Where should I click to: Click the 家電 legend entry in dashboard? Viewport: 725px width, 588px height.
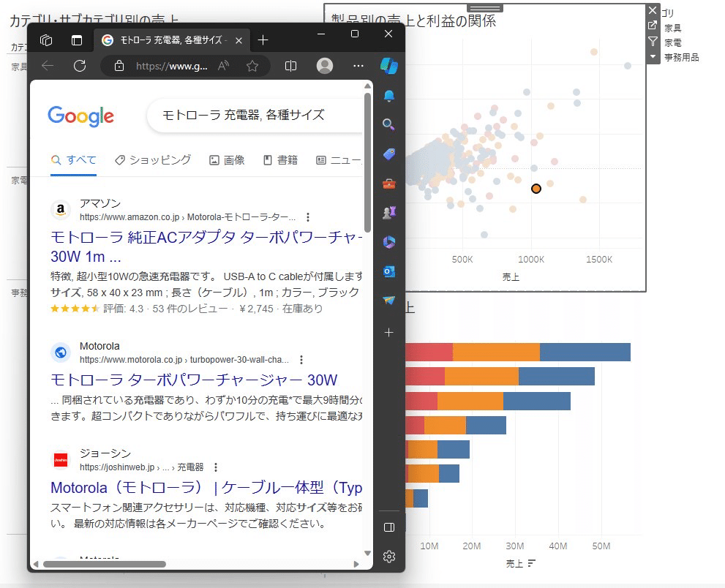point(673,43)
